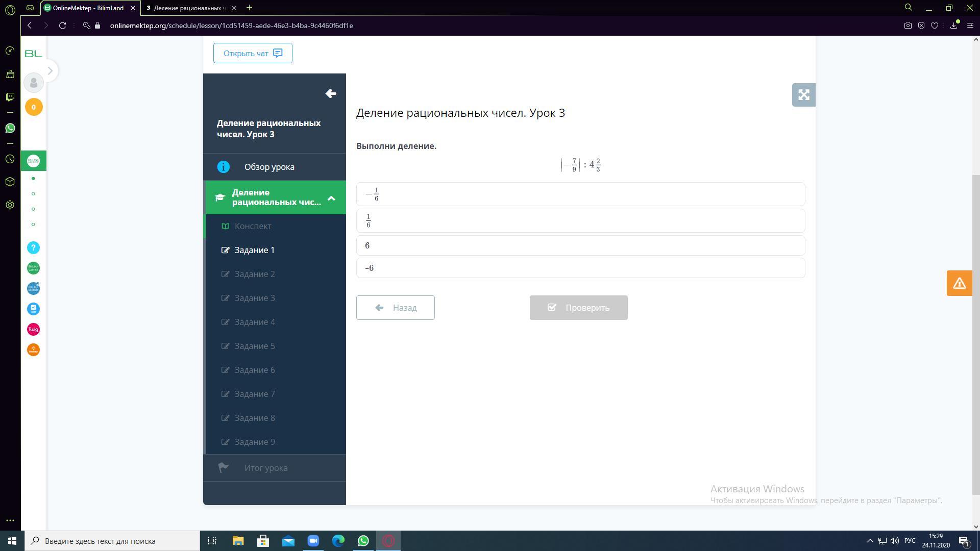Open Задание 2 in lesson list
Viewport: 980px width, 551px height.
coord(255,274)
